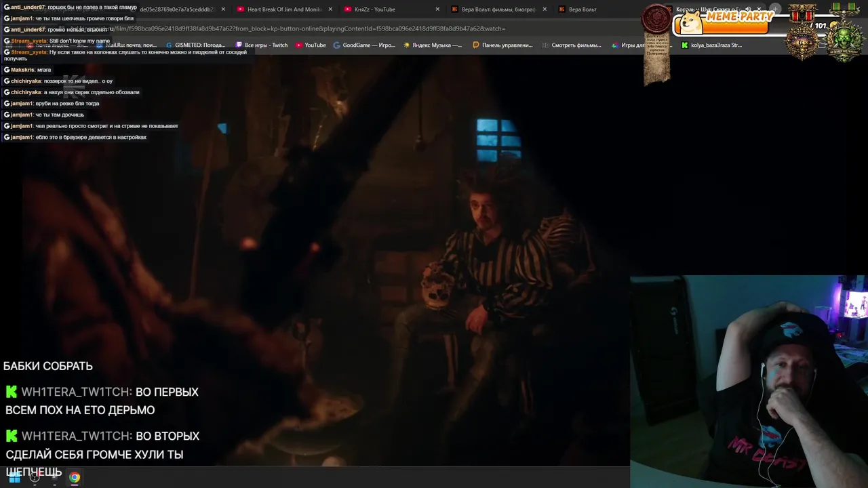Open the Панель управления bookmark
This screenshot has height=488, width=868.
502,45
